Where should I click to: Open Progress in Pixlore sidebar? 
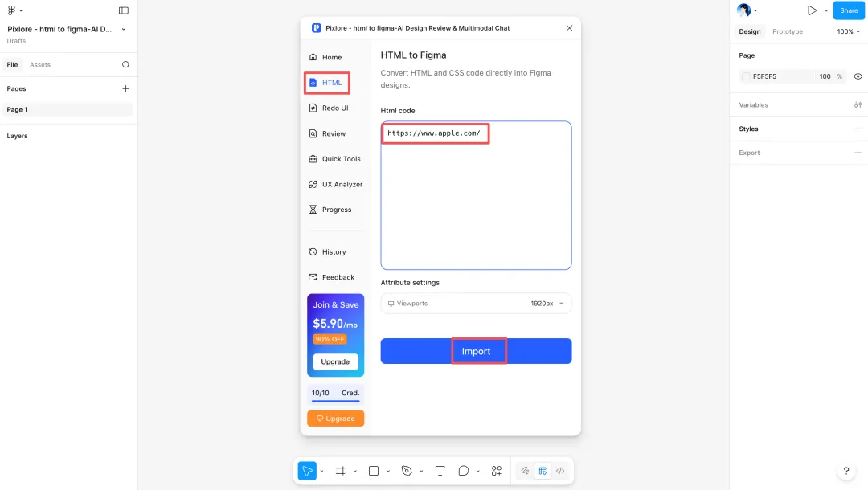(330, 210)
